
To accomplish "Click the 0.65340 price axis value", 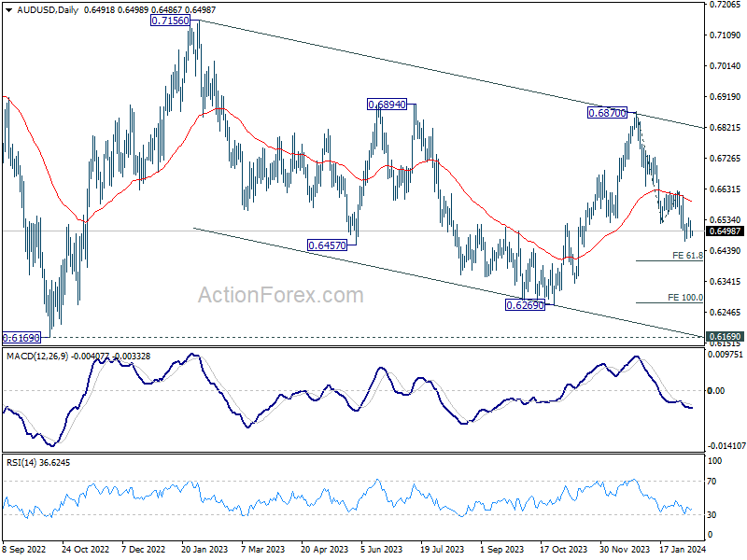I will pyautogui.click(x=725, y=220).
